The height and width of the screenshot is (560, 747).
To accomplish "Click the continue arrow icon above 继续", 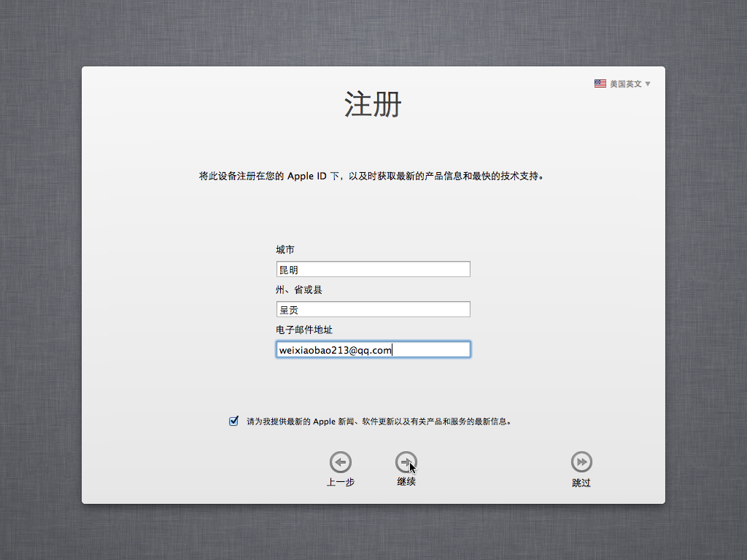I will point(406,462).
